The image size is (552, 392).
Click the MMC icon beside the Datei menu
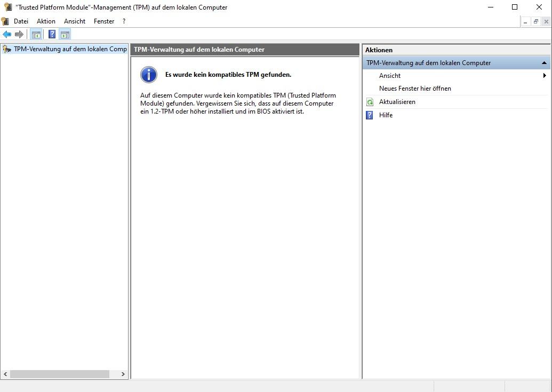click(5, 21)
